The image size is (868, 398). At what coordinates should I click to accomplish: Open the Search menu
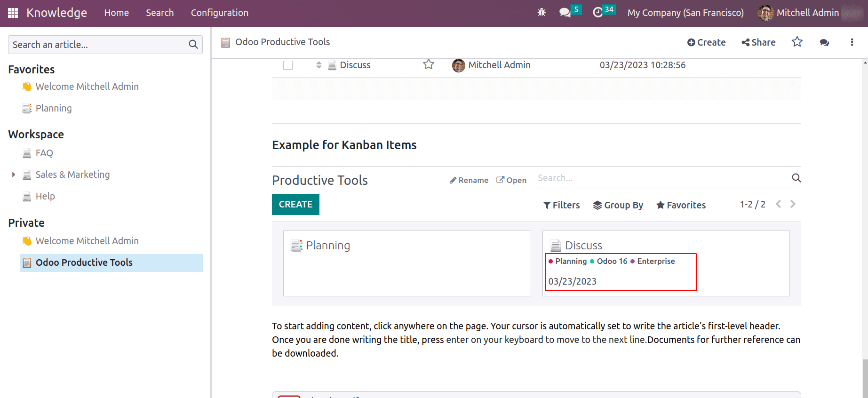[x=159, y=13]
